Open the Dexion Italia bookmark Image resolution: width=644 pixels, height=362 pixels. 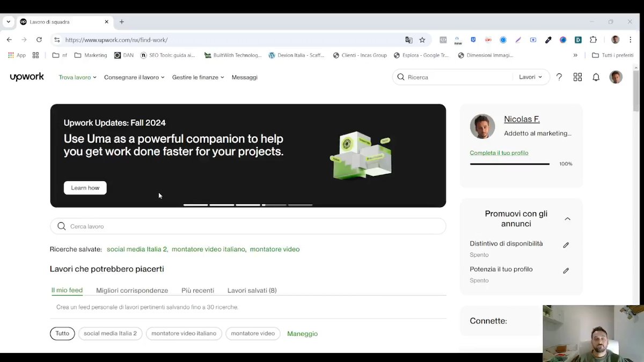click(x=297, y=55)
